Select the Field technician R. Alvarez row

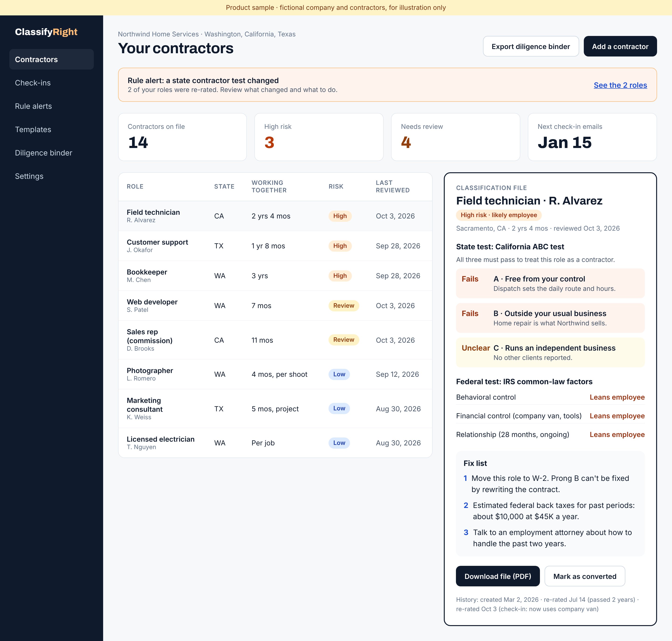pos(275,216)
